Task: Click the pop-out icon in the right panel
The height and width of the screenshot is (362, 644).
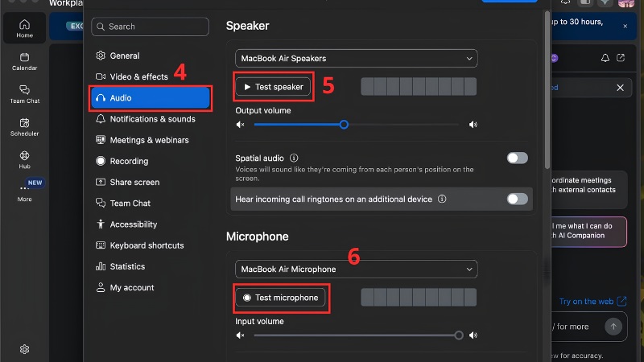Action: coord(621,58)
